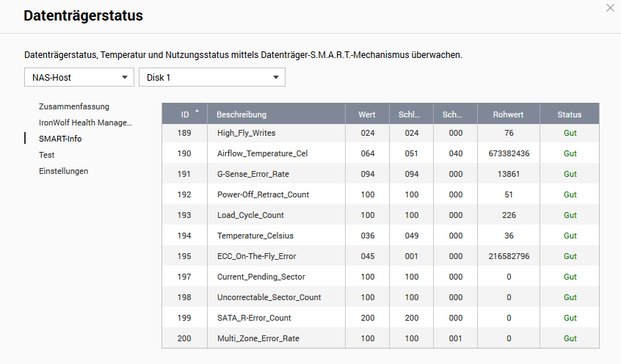Open the Einstellungen section
The image size is (621, 364).
(x=63, y=171)
